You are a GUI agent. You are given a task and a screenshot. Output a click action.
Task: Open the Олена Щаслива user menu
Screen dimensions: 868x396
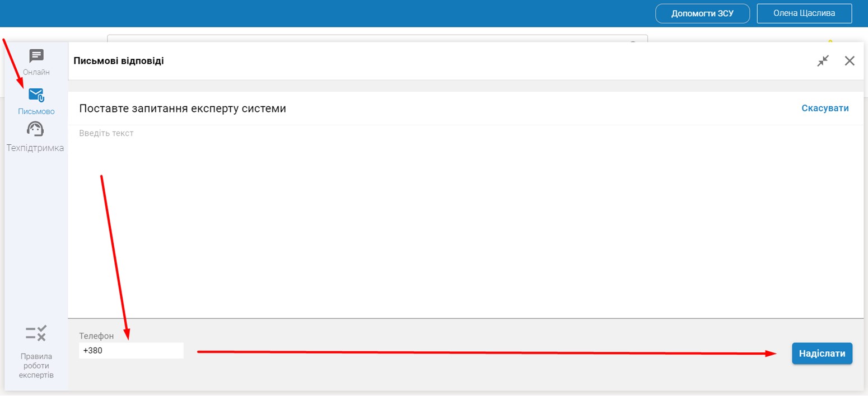(x=804, y=13)
